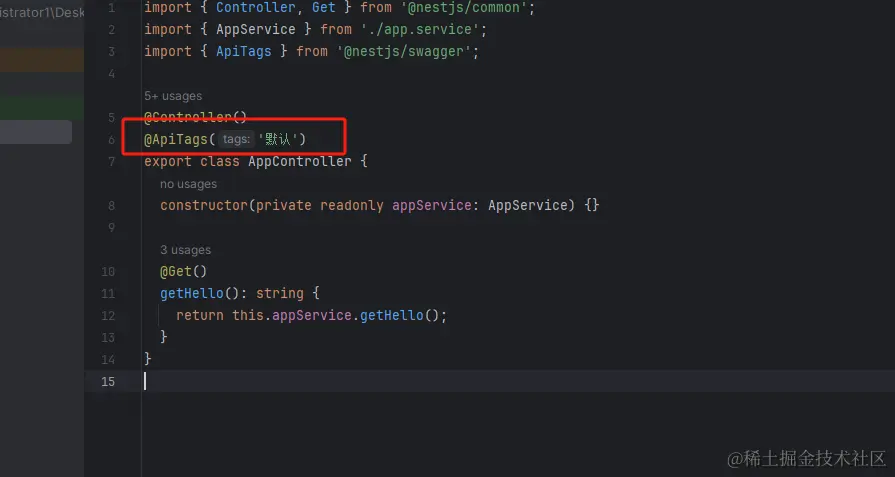Click the '5+ usages' hint above @Controller

click(x=173, y=96)
